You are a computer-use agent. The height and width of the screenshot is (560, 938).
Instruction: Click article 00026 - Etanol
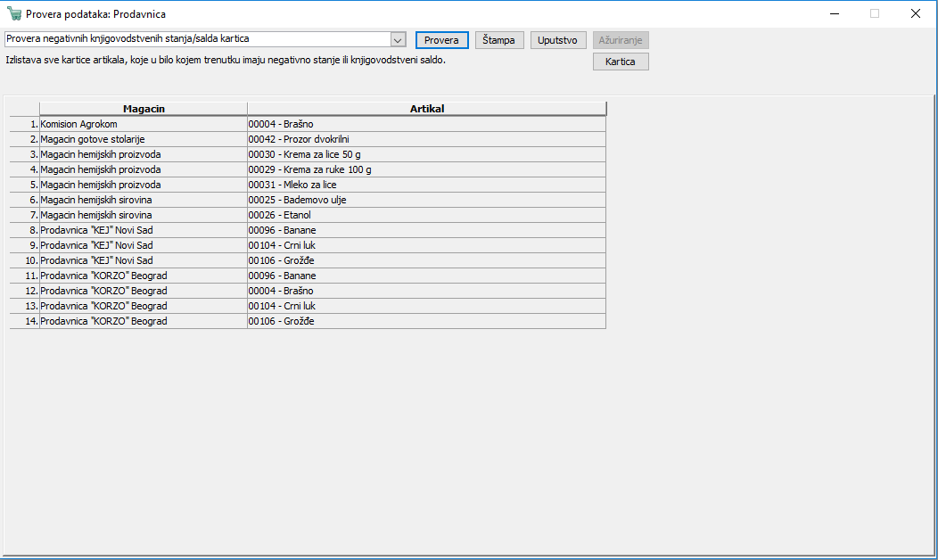click(x=426, y=215)
